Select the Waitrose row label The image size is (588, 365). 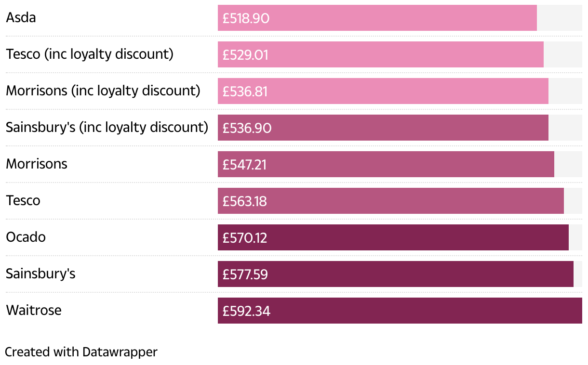click(34, 310)
